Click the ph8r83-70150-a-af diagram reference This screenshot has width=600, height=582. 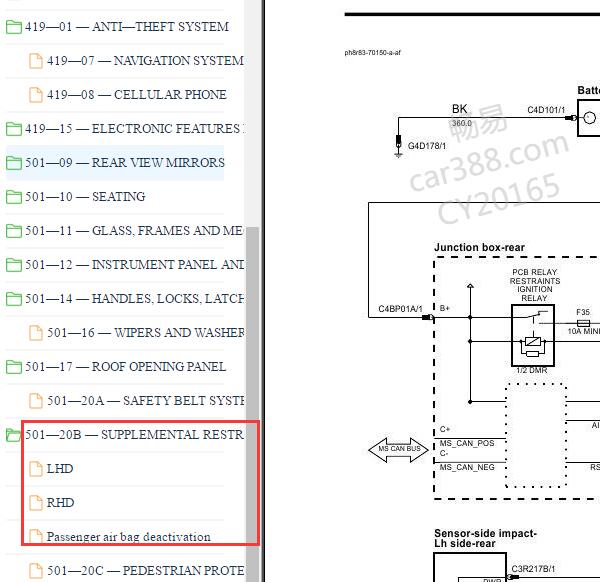click(372, 53)
